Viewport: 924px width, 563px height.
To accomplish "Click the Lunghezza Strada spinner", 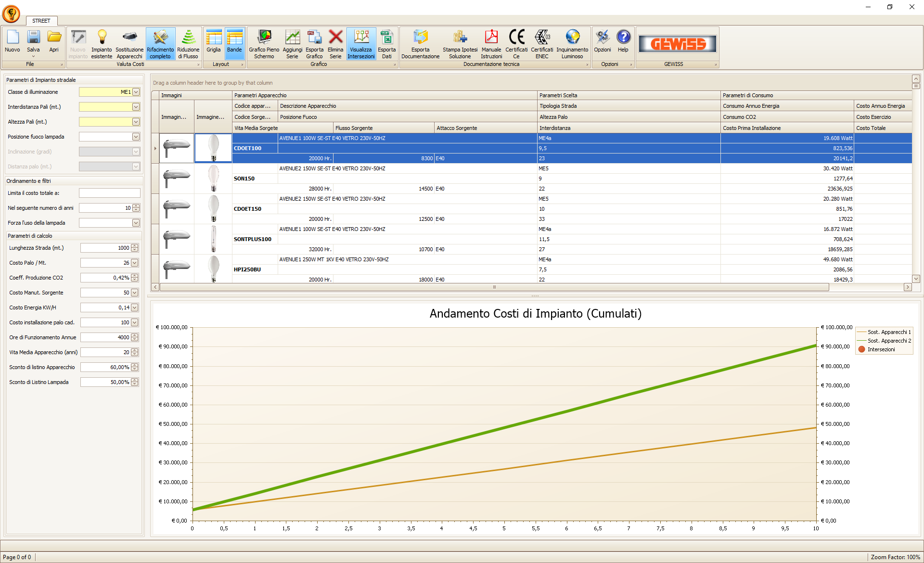I will 135,248.
